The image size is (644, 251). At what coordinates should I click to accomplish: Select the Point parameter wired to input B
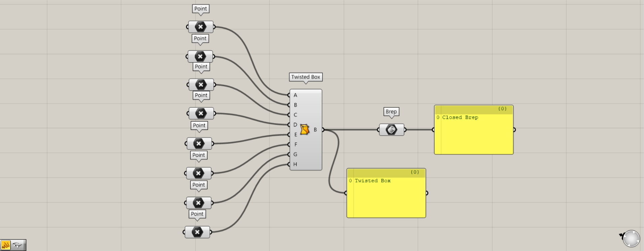pyautogui.click(x=200, y=57)
